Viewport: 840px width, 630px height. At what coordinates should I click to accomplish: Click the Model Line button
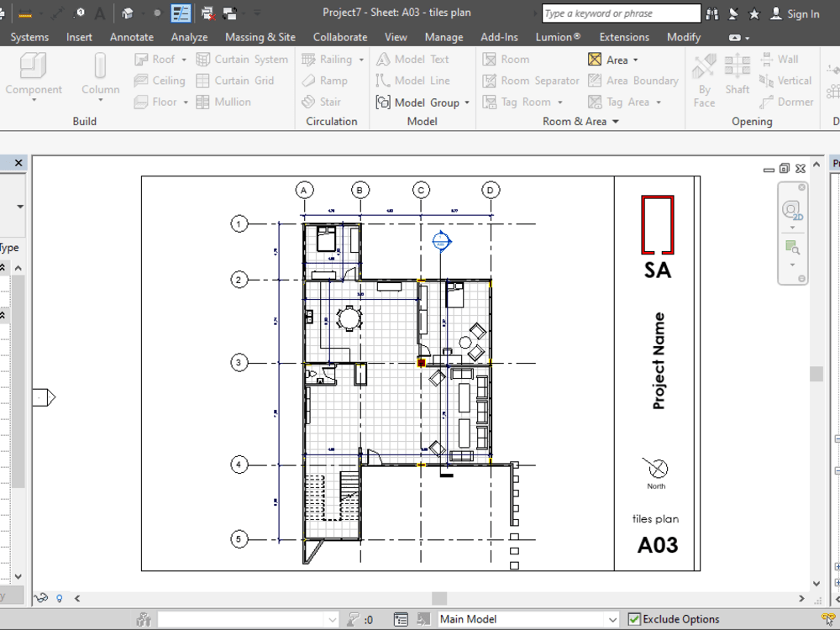[x=412, y=81]
